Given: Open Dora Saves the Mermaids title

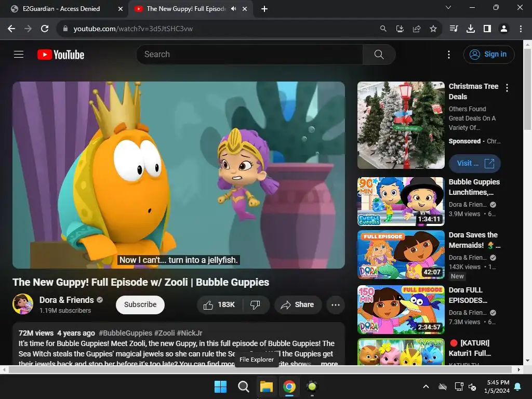Looking at the screenshot, I should pos(474,240).
